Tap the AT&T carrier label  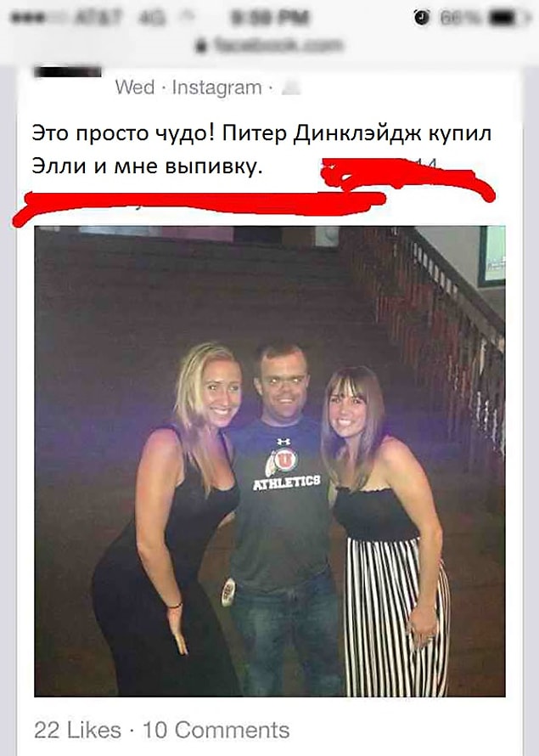point(98,19)
